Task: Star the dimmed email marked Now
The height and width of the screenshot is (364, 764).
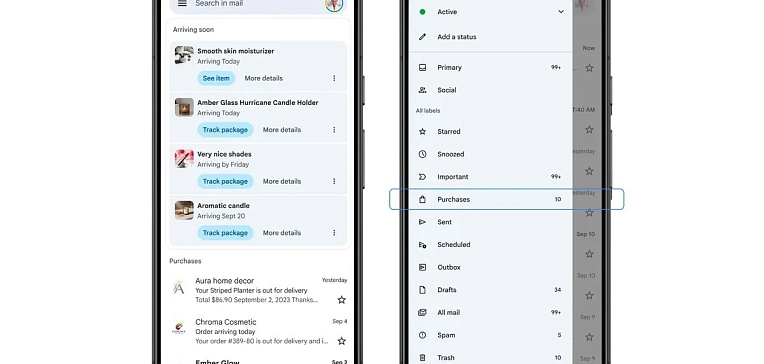Action: 589,68
